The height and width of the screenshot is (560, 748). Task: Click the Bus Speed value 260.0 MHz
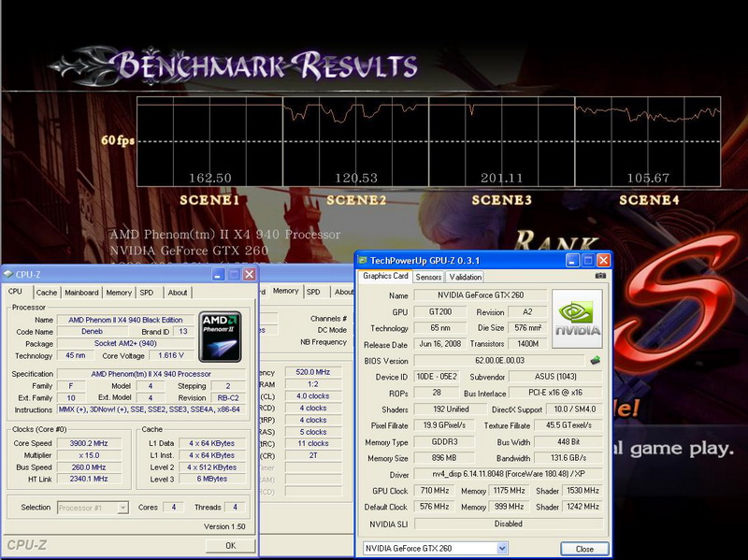(89, 467)
